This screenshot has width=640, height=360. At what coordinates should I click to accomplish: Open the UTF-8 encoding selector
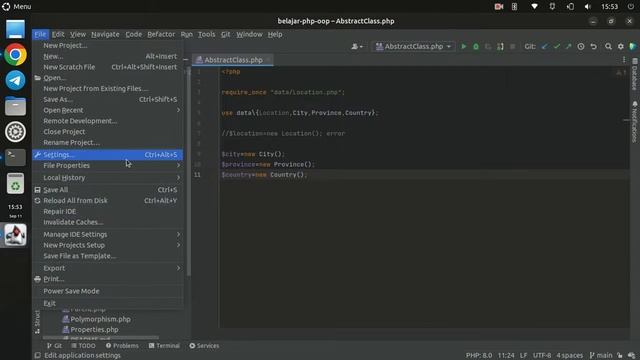coord(542,355)
